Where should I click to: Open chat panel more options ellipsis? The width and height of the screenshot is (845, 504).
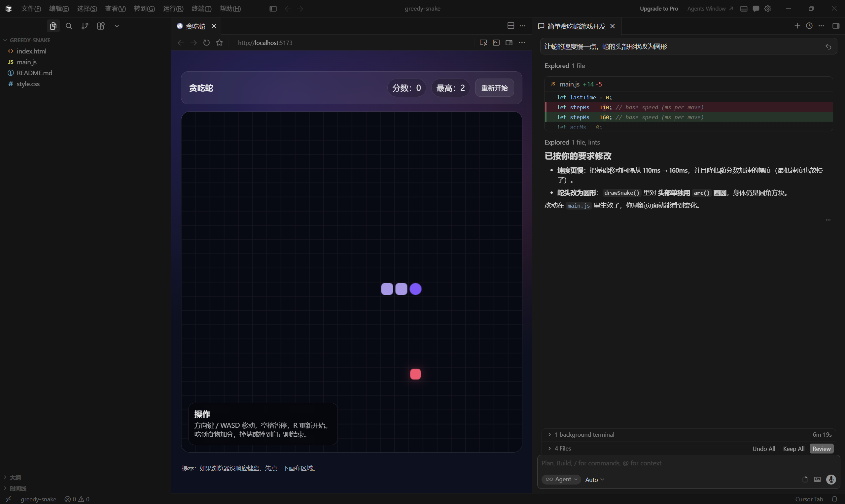click(x=821, y=26)
